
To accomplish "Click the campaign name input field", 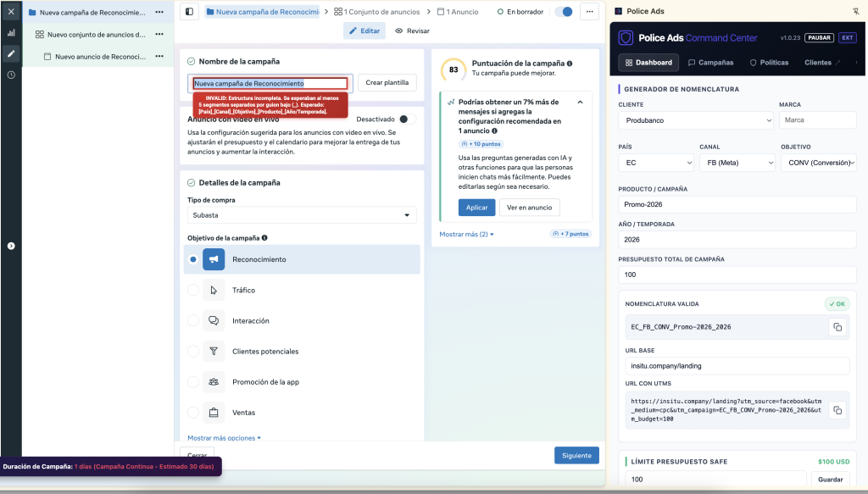I will coord(270,84).
